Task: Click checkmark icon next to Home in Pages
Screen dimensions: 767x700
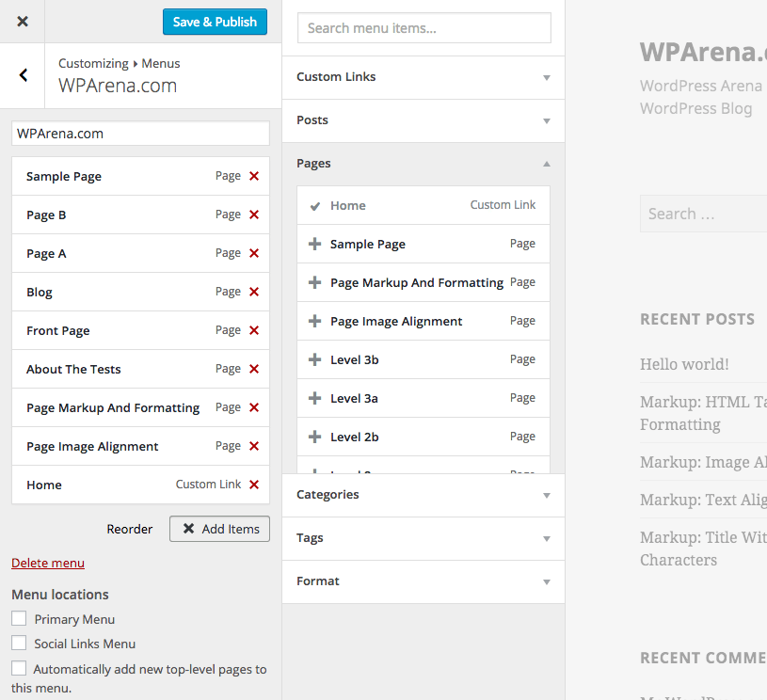Action: click(x=315, y=206)
